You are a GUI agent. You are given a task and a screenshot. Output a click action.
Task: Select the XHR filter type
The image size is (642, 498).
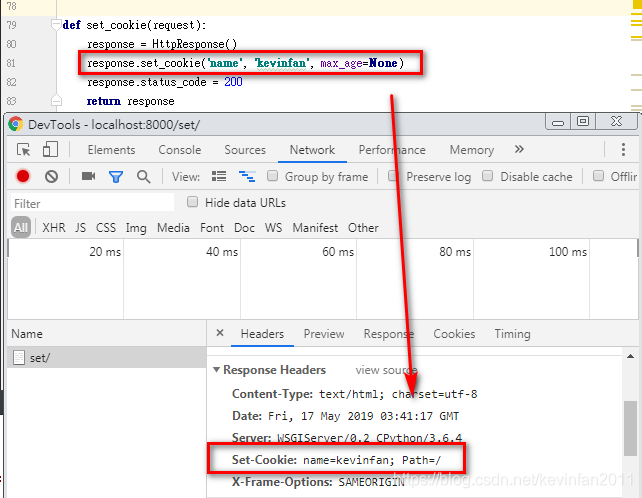click(53, 228)
